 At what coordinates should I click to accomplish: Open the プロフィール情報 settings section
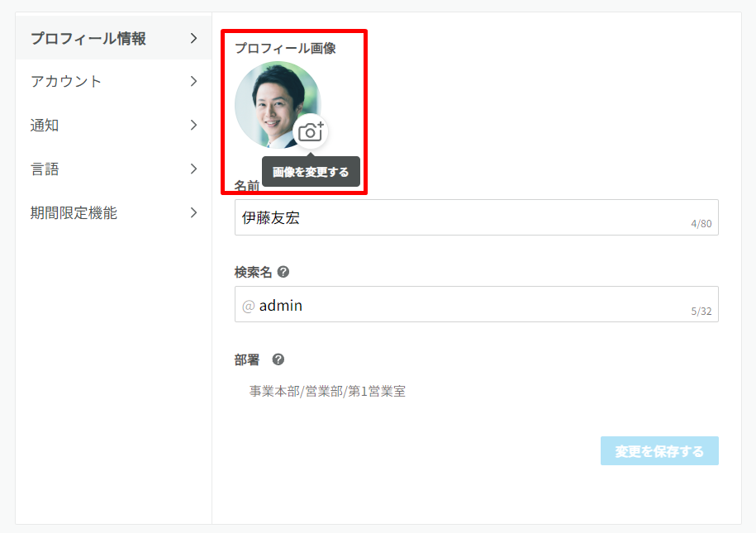pyautogui.click(x=88, y=38)
